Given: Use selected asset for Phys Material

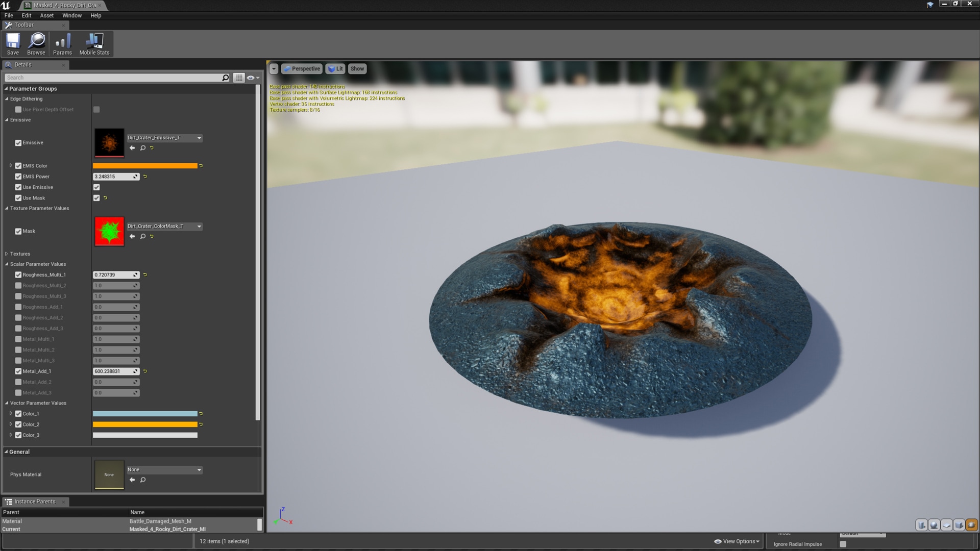Looking at the screenshot, I should (132, 480).
